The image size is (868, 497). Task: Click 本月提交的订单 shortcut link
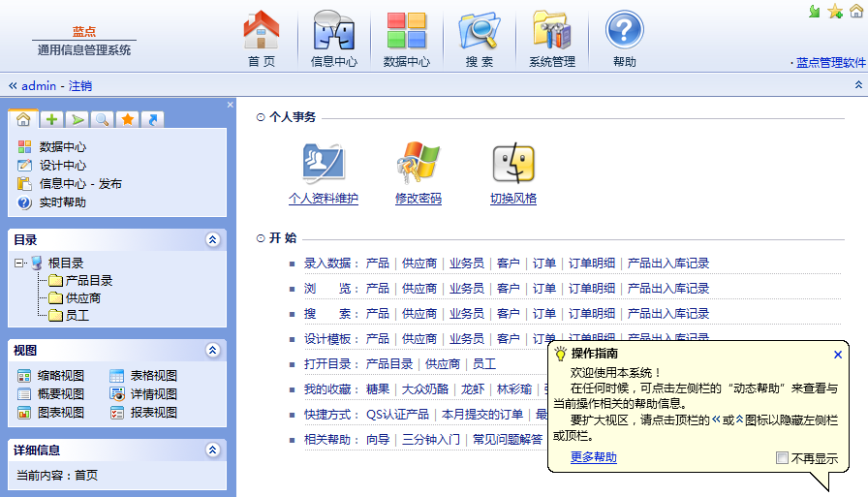coord(482,414)
